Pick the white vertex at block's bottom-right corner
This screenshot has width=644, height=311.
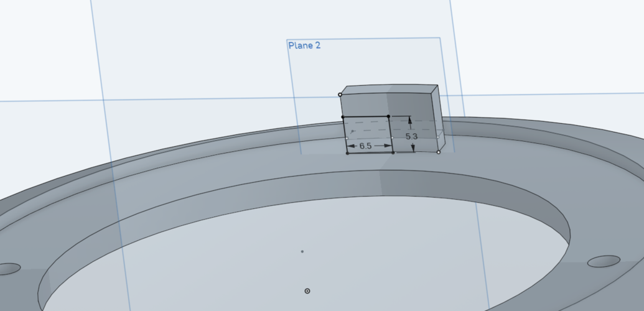(x=439, y=152)
